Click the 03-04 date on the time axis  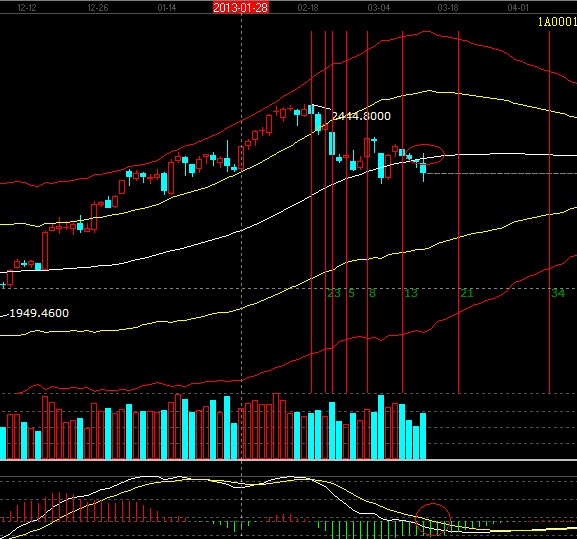(378, 8)
